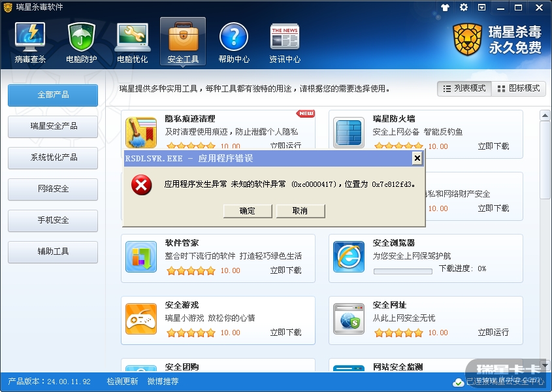
Task: Close the RSDLSVR.EXE error dialog
Action: coord(417,159)
